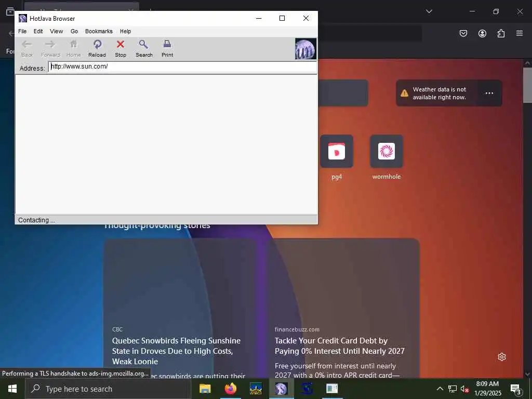Open the ship wheel app on taskbar

tap(256, 389)
